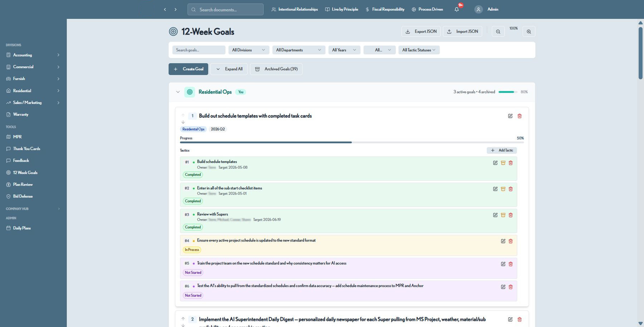Move goal 1 down with arrow
The height and width of the screenshot is (327, 644).
tap(183, 122)
